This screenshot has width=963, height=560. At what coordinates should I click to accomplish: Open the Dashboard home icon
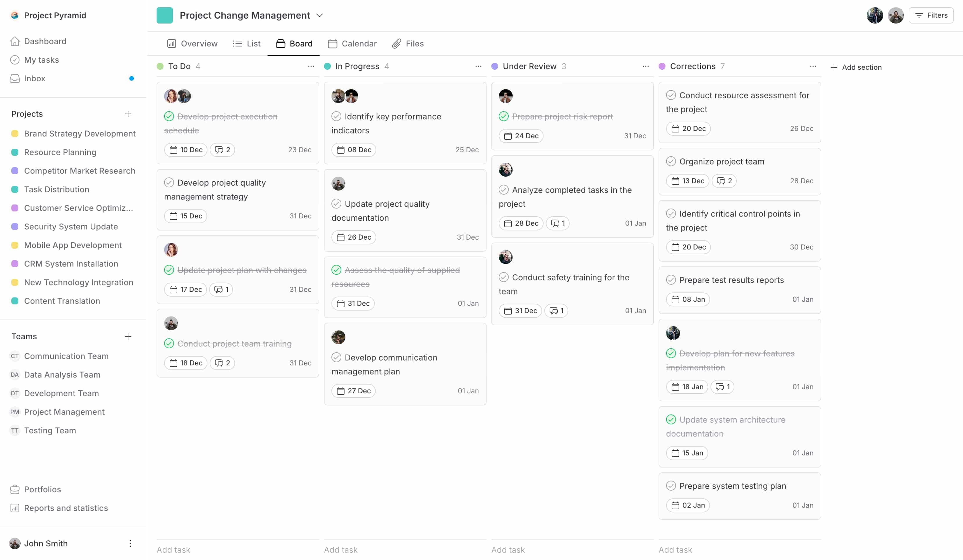(15, 41)
